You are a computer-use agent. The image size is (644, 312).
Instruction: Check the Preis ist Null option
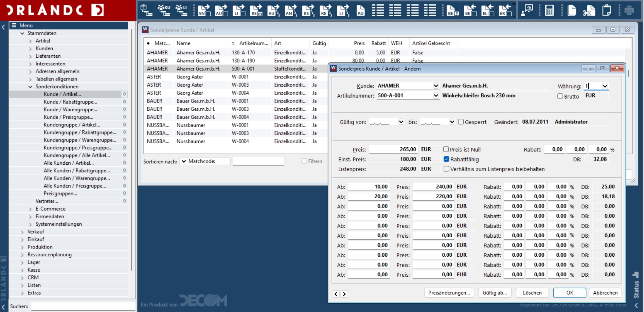[446, 149]
